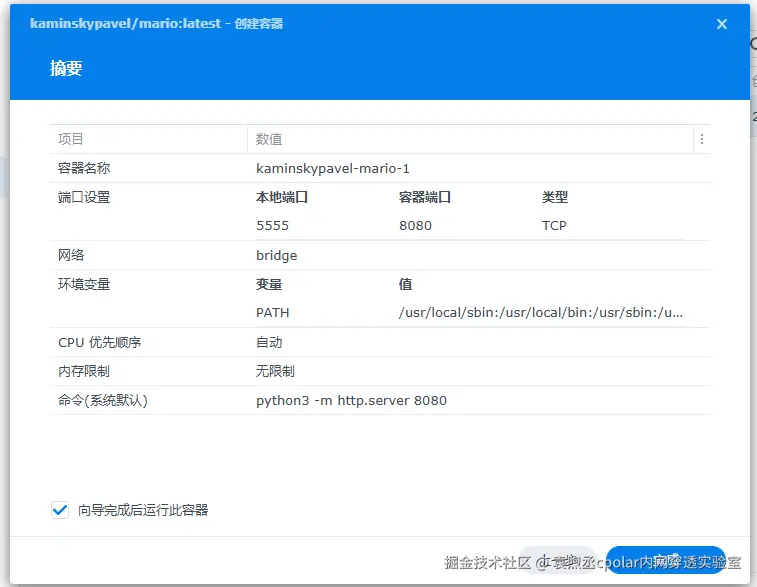
Task: Open the table column options menu
Action: [x=701, y=139]
